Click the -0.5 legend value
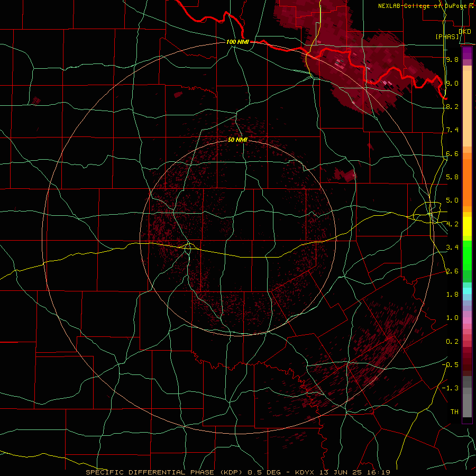Image resolution: width=476 pixels, height=476 pixels. click(x=450, y=365)
